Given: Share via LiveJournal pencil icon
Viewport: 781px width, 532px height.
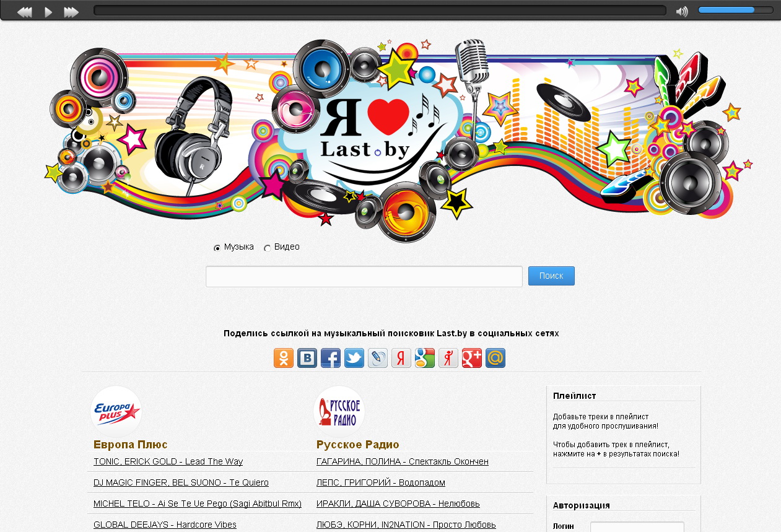Looking at the screenshot, I should coord(378,358).
